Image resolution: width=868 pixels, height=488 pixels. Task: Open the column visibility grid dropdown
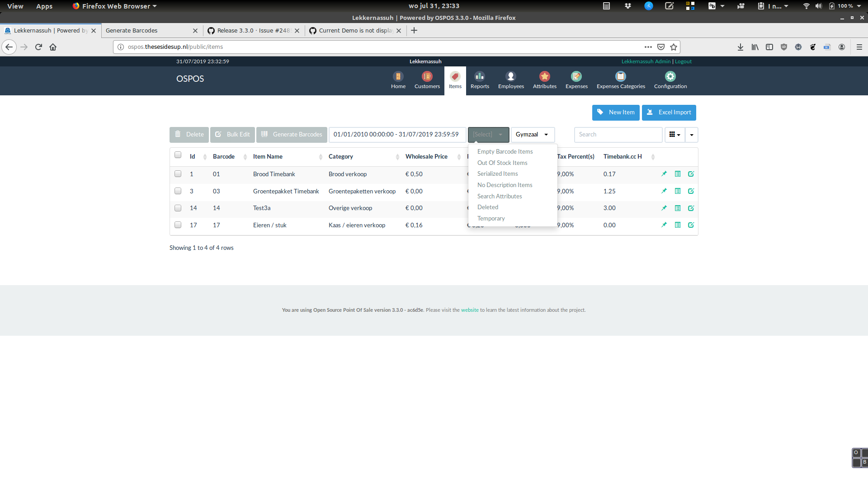675,135
